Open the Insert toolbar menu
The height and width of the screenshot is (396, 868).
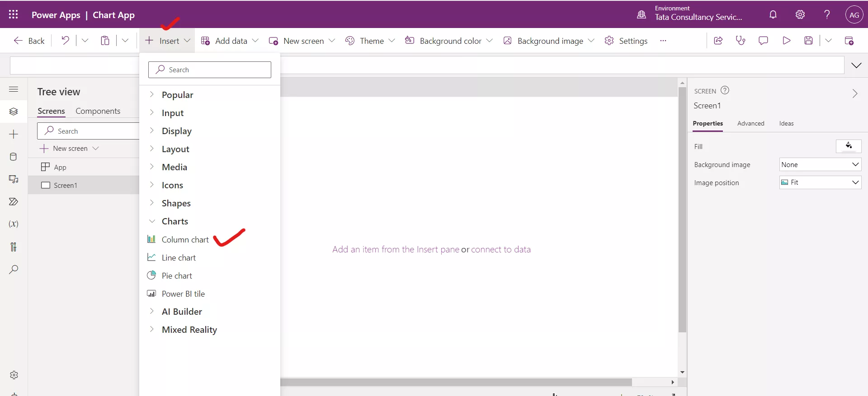click(x=167, y=41)
